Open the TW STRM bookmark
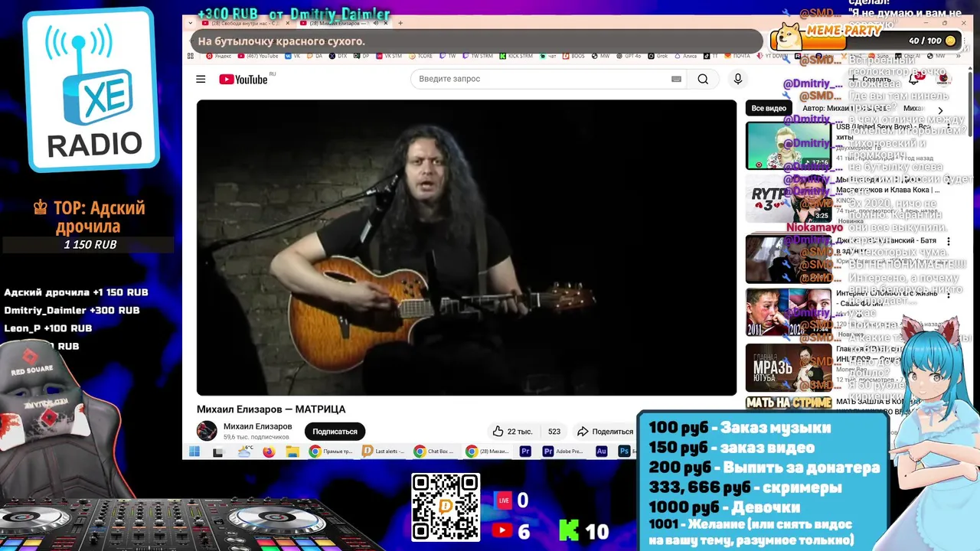Screen dimensions: 980x551 tap(478, 56)
